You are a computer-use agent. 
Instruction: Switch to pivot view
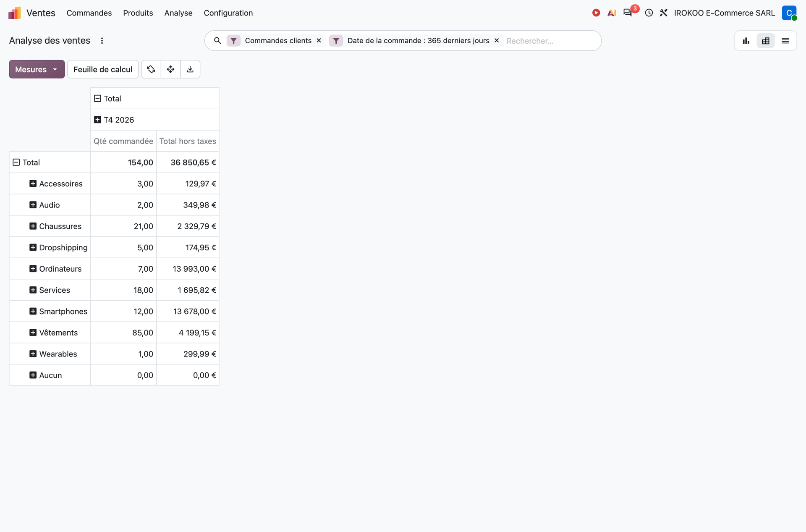point(766,41)
